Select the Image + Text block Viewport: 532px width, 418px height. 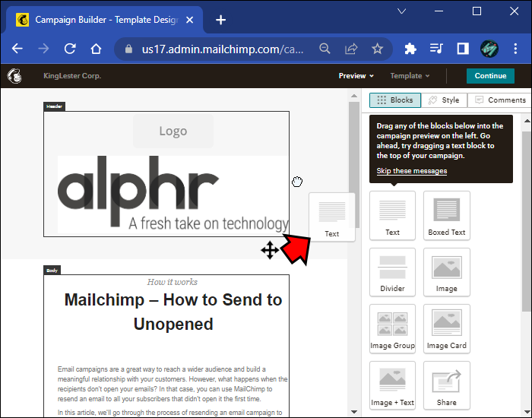coord(392,386)
